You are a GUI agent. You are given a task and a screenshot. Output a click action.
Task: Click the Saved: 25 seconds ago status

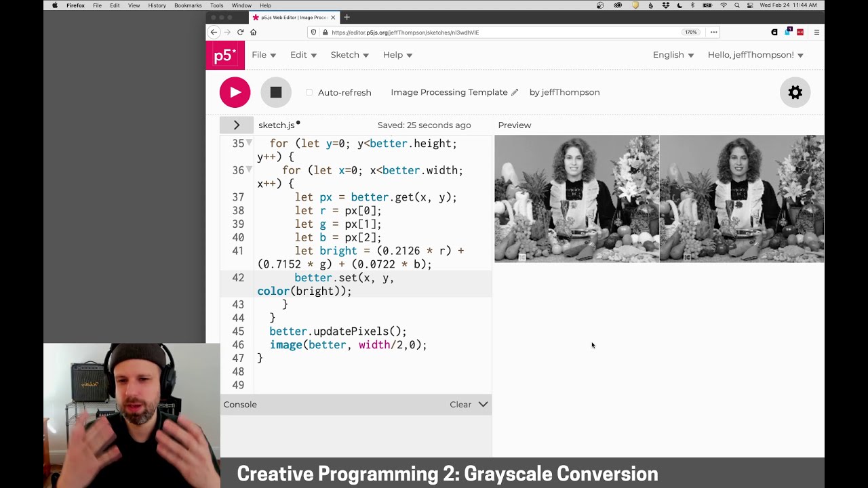pos(424,125)
